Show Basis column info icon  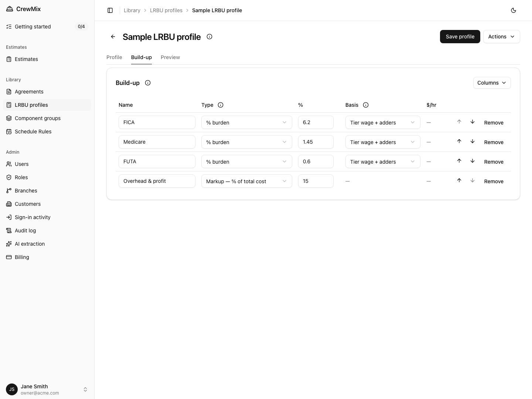click(x=366, y=105)
